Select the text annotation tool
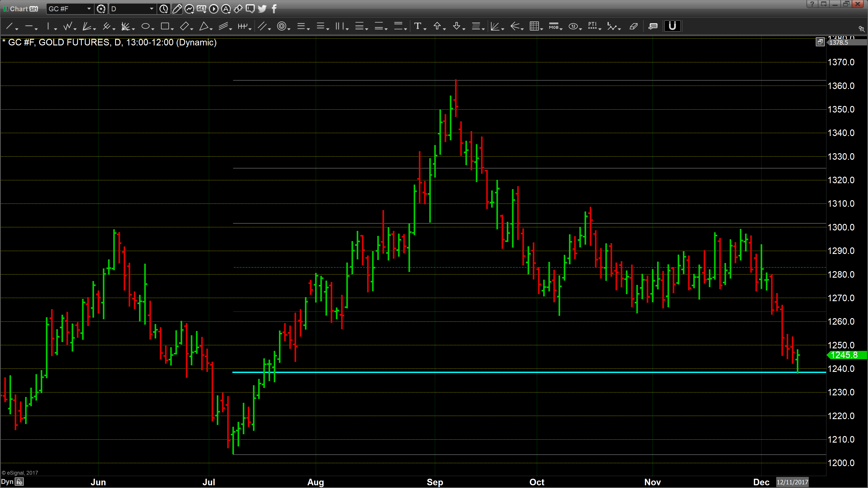The image size is (868, 488). tap(417, 26)
